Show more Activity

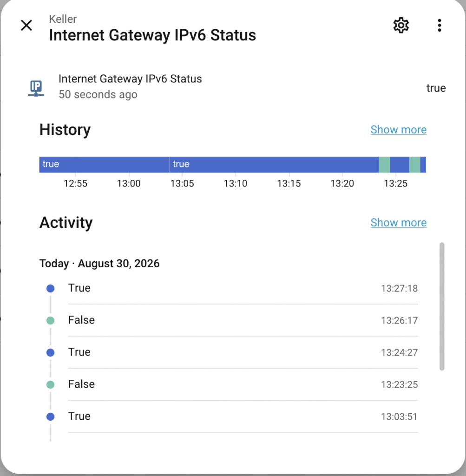coord(398,223)
